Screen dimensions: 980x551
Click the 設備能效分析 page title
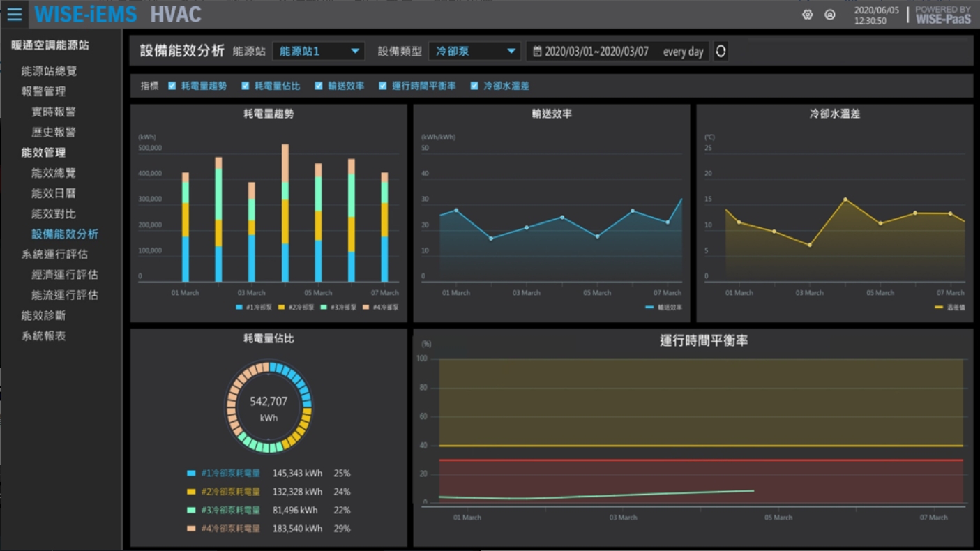point(182,51)
